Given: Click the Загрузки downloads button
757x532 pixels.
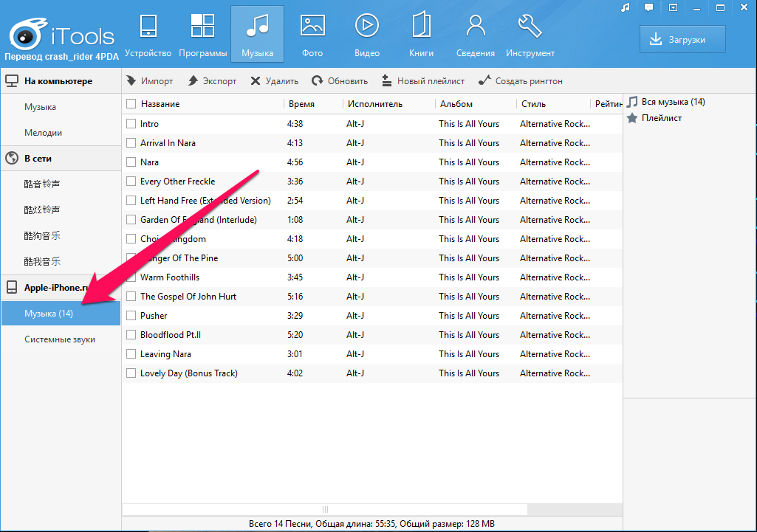Looking at the screenshot, I should click(682, 40).
